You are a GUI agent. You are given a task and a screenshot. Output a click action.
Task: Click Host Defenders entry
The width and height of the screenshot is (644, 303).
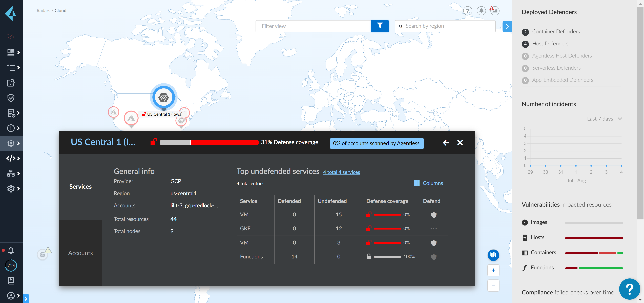[571, 44]
